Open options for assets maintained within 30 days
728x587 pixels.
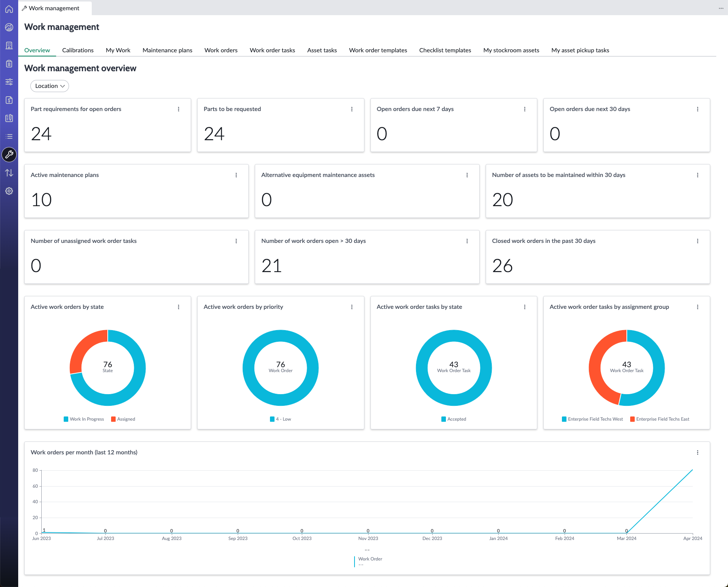[x=698, y=175]
